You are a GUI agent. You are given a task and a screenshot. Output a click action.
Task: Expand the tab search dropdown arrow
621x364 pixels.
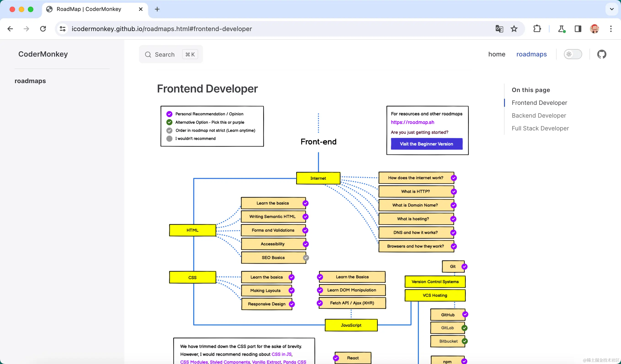point(612,9)
